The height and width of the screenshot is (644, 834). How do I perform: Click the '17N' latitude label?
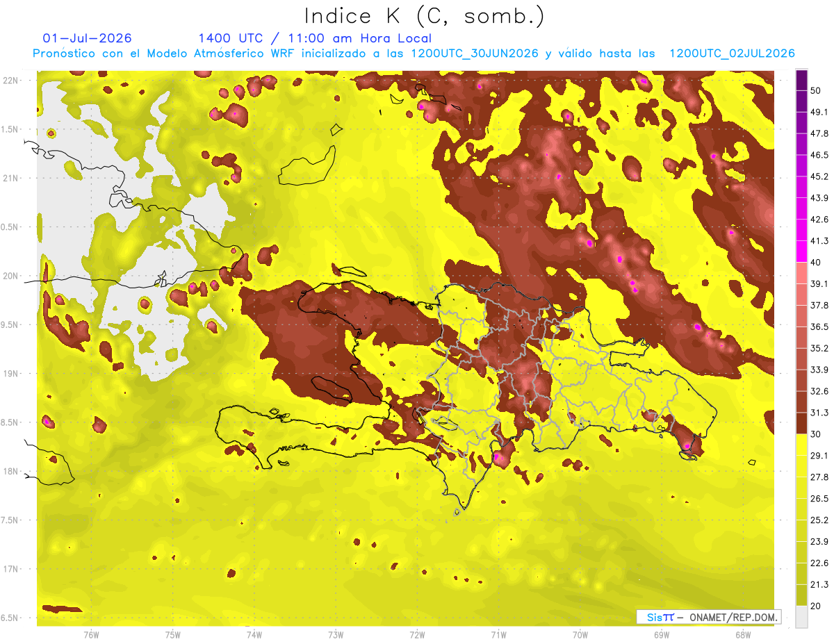[x=11, y=570]
